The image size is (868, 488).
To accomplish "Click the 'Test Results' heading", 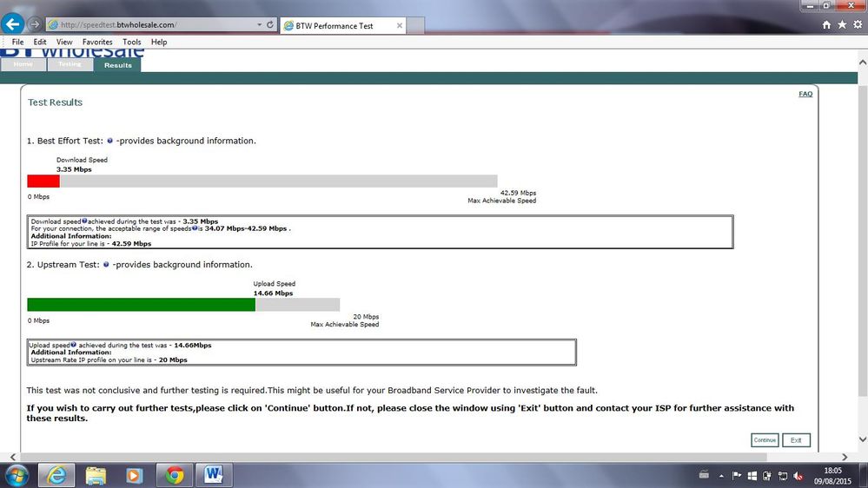I will pos(55,102).
